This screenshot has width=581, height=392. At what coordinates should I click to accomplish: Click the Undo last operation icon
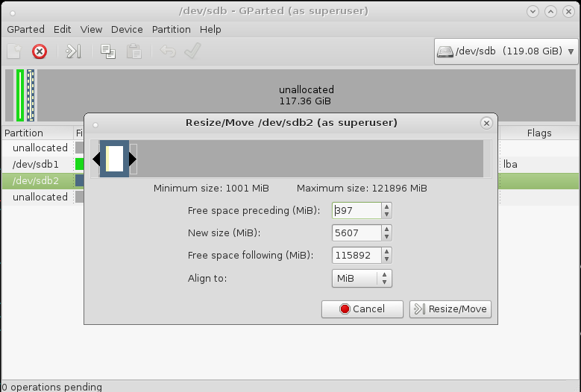click(168, 51)
